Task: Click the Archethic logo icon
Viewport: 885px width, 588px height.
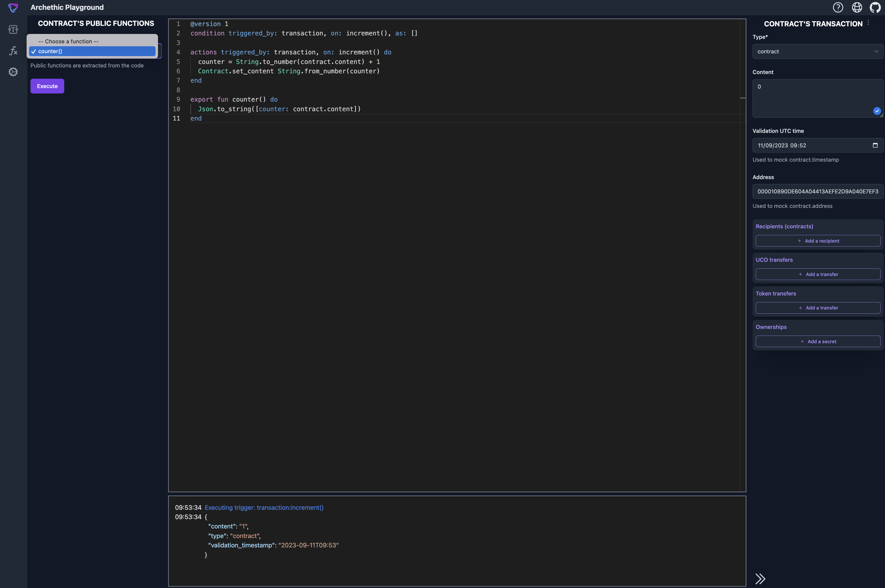Action: [13, 7]
